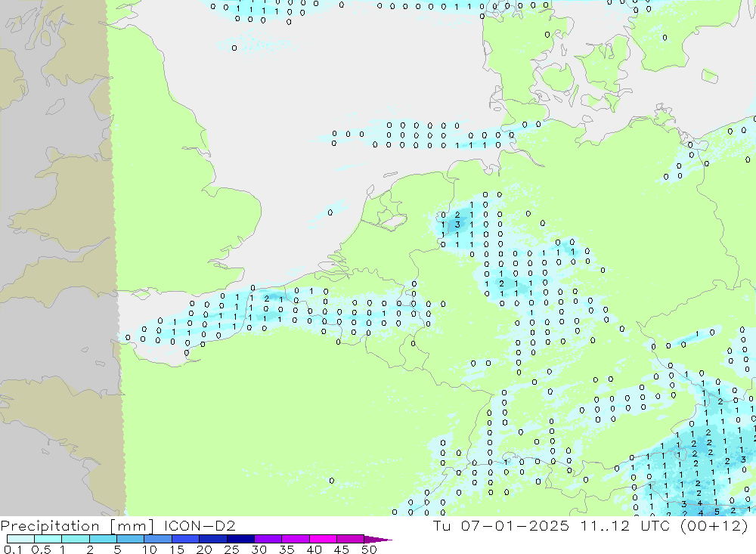Select the 1–2 mm legend color band

point(76,539)
